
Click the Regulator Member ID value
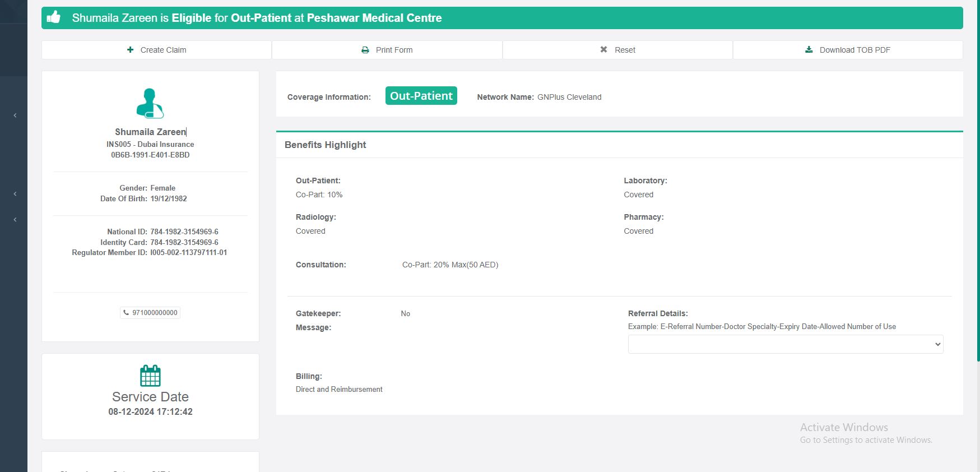coord(188,253)
